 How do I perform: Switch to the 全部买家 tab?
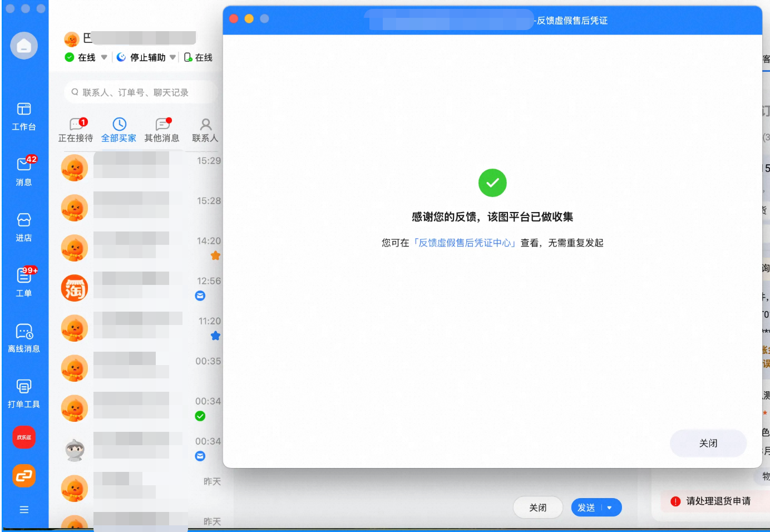119,131
